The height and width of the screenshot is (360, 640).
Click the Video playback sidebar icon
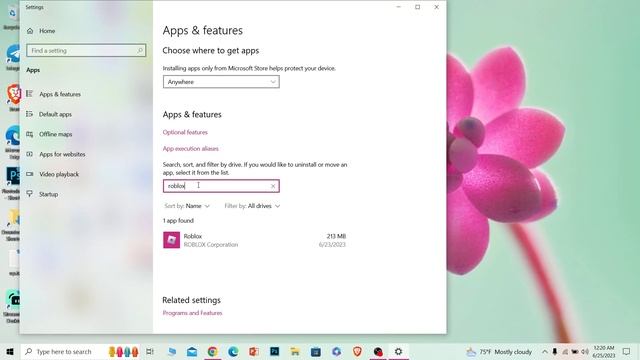pyautogui.click(x=29, y=174)
